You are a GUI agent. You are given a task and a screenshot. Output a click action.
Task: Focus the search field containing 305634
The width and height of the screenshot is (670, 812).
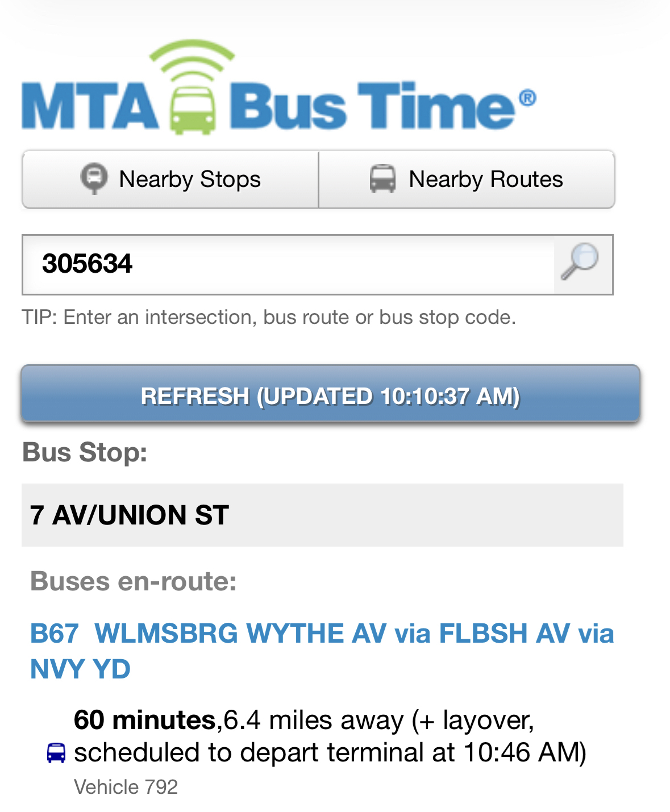(x=288, y=265)
